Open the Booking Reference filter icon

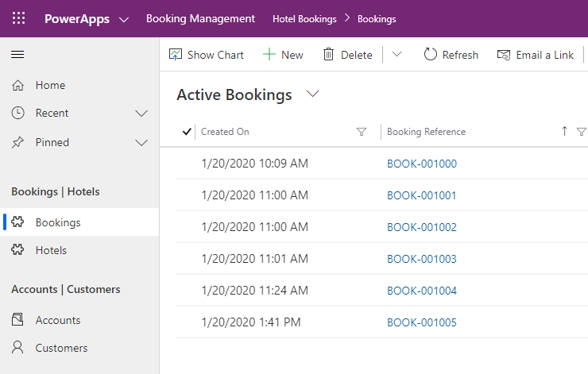(x=581, y=132)
